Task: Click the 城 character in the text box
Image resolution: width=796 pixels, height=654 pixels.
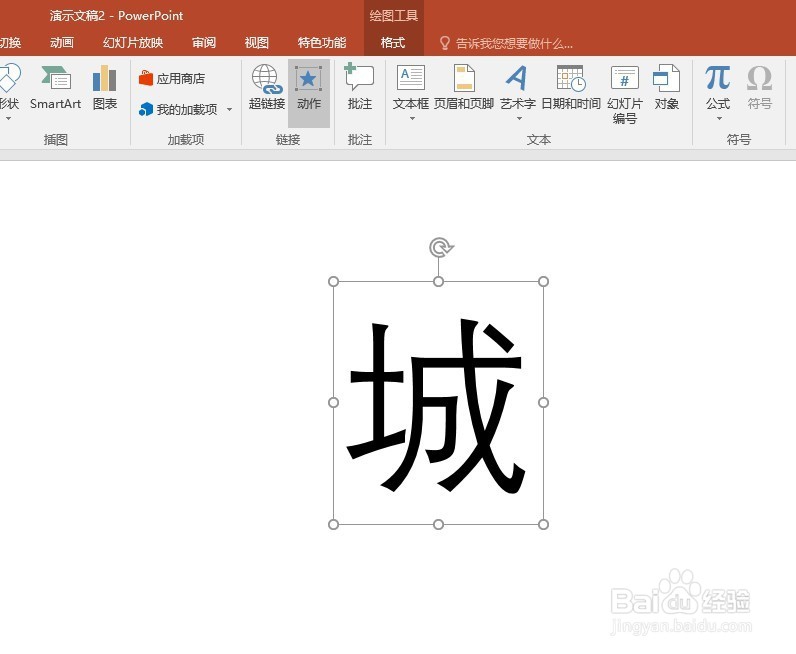Action: pos(436,406)
